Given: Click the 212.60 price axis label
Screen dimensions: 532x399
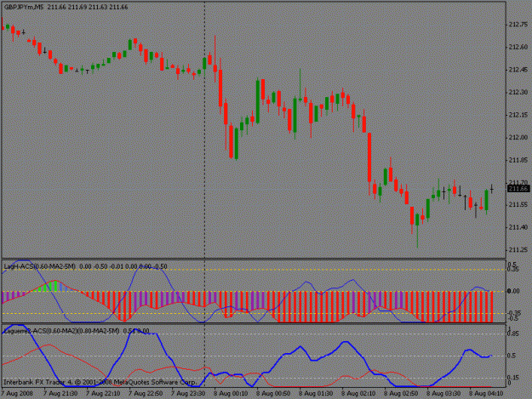Looking at the screenshot, I should click(518, 47).
